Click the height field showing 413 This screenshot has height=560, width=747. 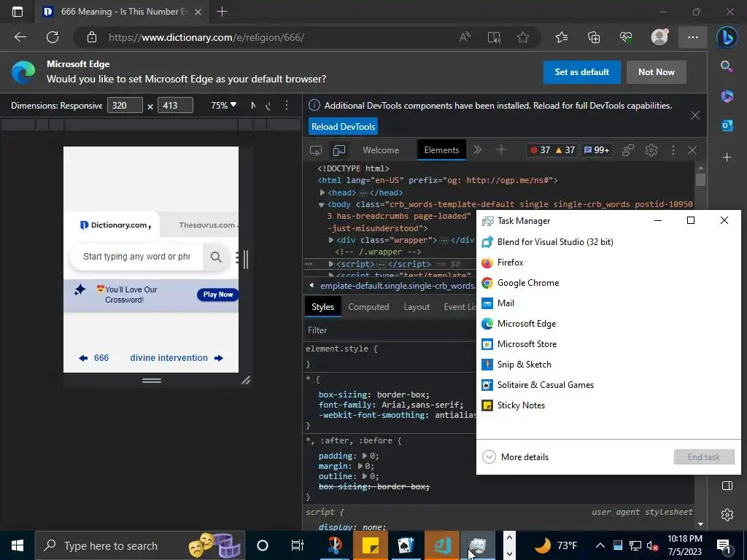[175, 105]
